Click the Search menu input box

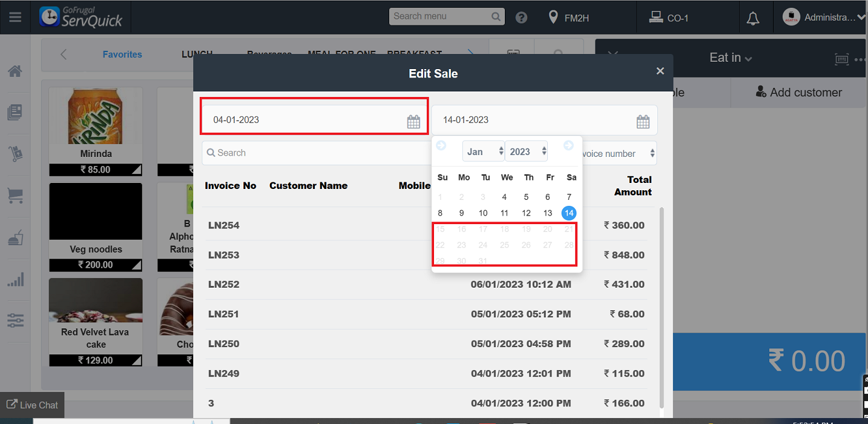pyautogui.click(x=447, y=16)
